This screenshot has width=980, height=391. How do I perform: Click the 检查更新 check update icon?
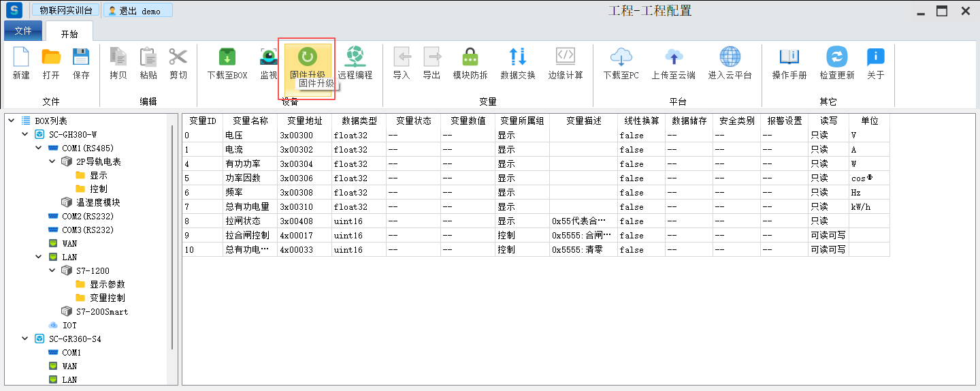[x=836, y=57]
